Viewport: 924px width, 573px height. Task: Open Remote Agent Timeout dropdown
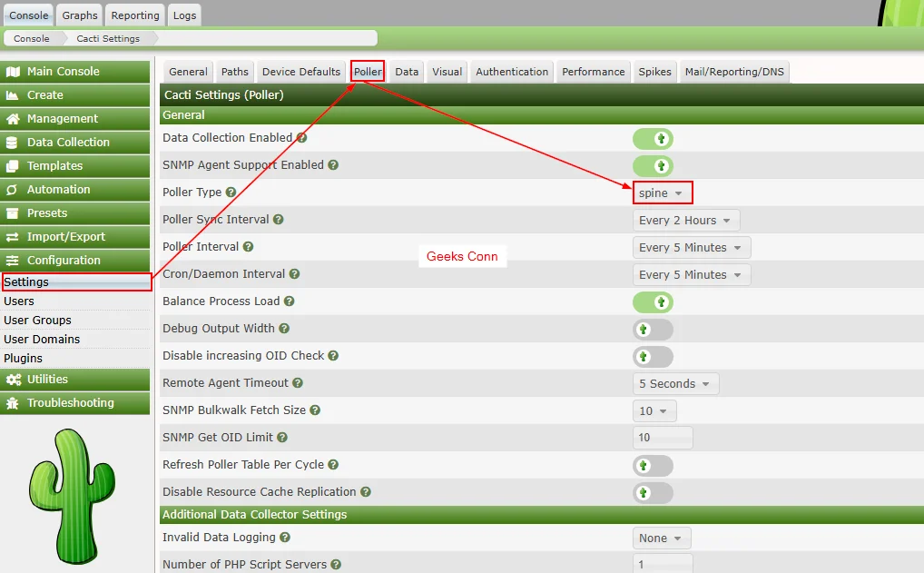click(x=675, y=384)
